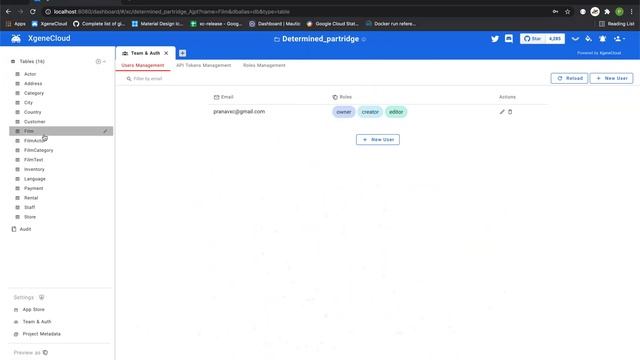This screenshot has width=640, height=360.
Task: Edit user pranavxc@gmail.com with pencil icon
Action: 502,112
